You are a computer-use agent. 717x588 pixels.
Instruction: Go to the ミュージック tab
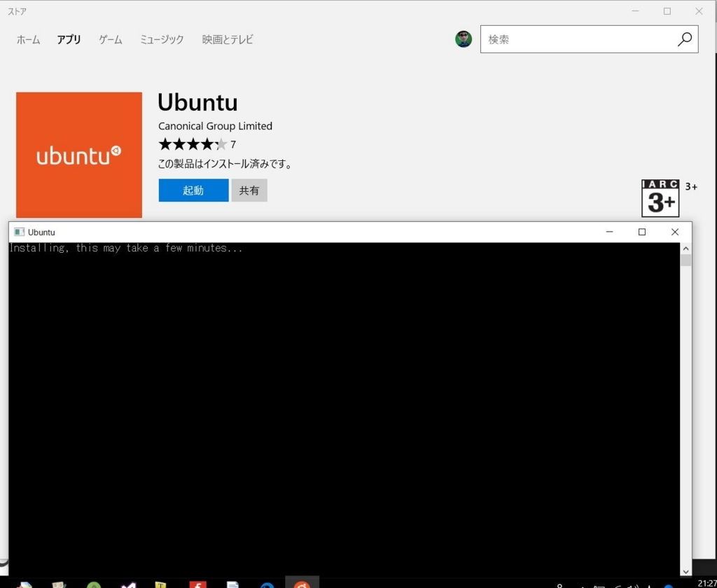pos(162,40)
